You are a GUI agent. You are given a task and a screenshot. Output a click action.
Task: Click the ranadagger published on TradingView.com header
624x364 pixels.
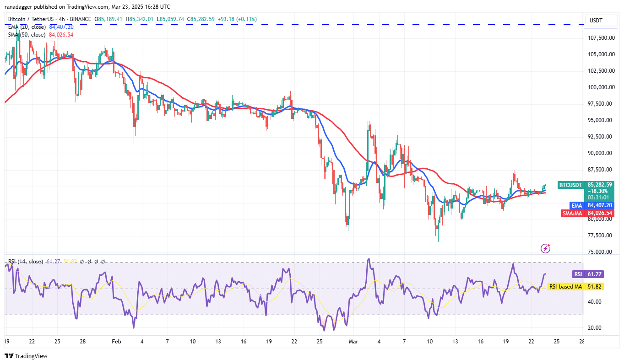87,7
